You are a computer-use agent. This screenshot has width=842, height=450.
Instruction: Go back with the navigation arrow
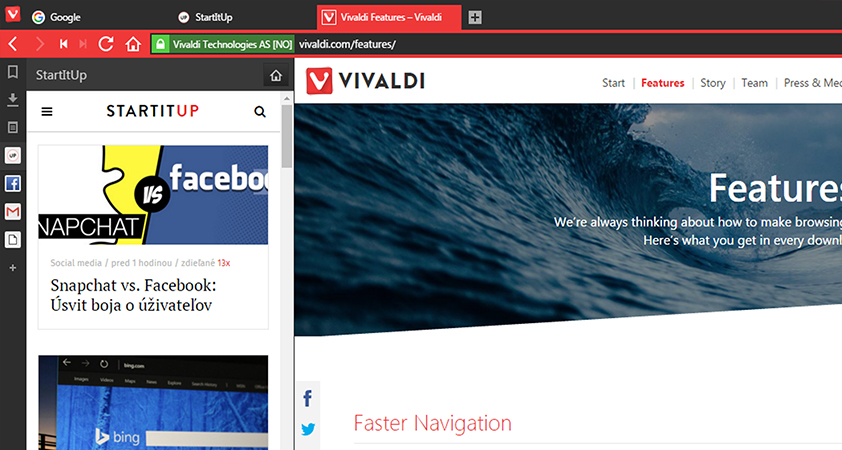point(13,44)
